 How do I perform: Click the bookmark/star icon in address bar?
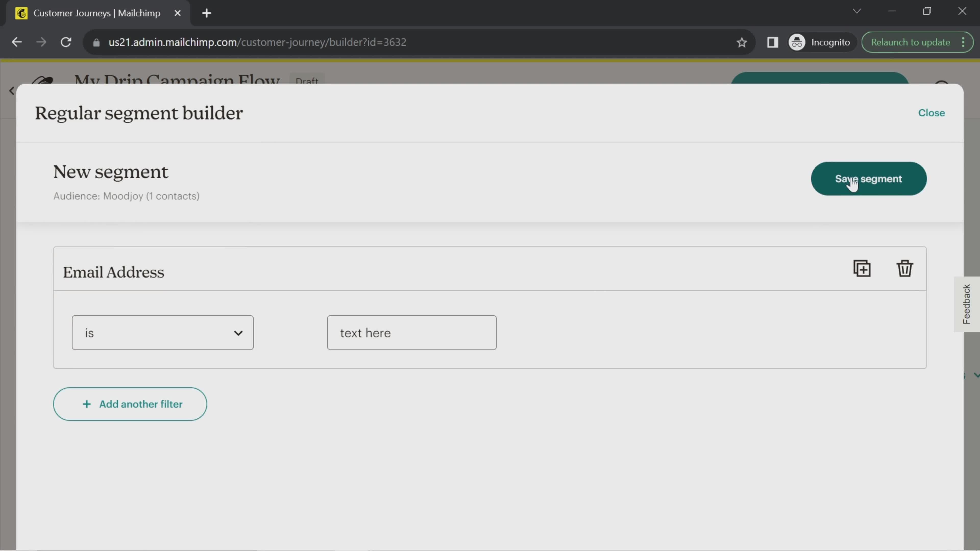click(742, 42)
